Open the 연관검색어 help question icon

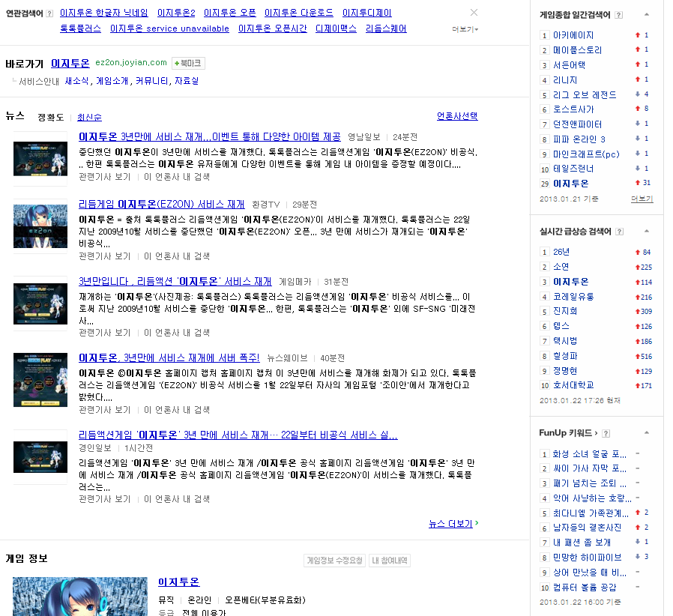[49, 13]
